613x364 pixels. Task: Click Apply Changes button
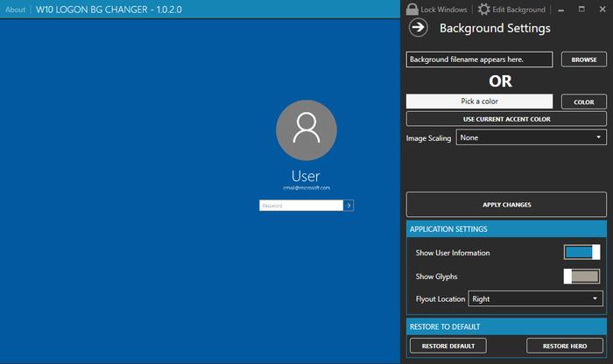(x=506, y=205)
